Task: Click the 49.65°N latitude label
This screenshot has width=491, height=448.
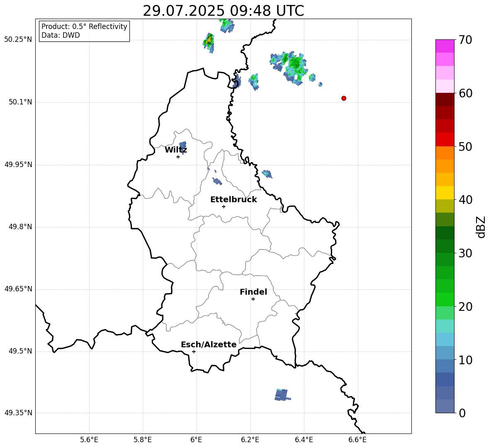Action: coord(18,289)
